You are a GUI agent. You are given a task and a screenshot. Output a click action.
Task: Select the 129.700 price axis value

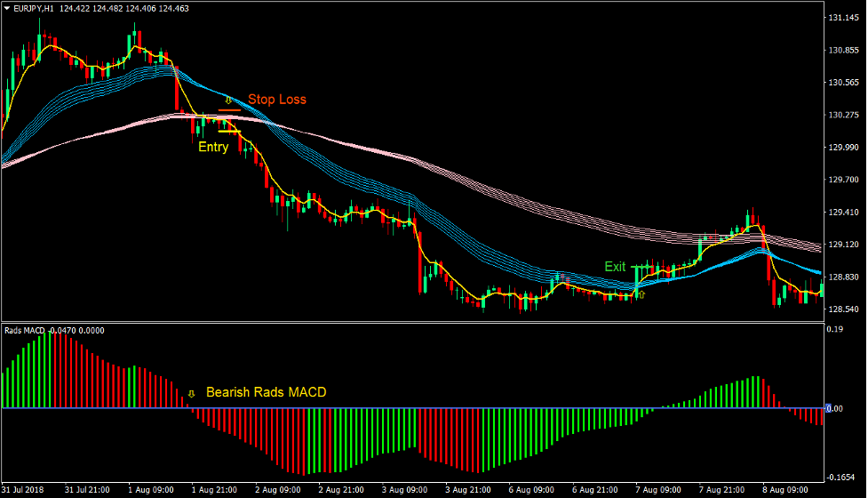point(843,180)
